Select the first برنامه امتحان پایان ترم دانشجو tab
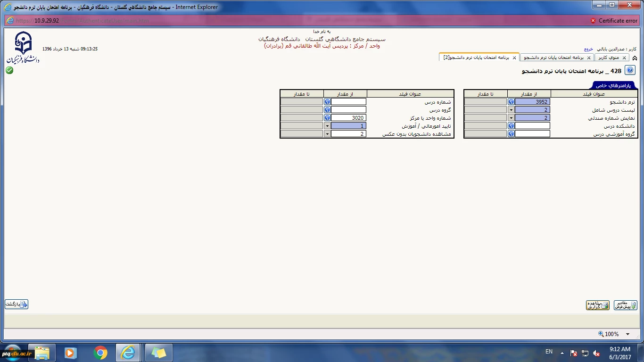This screenshot has width=644, height=362. pyautogui.click(x=554, y=58)
